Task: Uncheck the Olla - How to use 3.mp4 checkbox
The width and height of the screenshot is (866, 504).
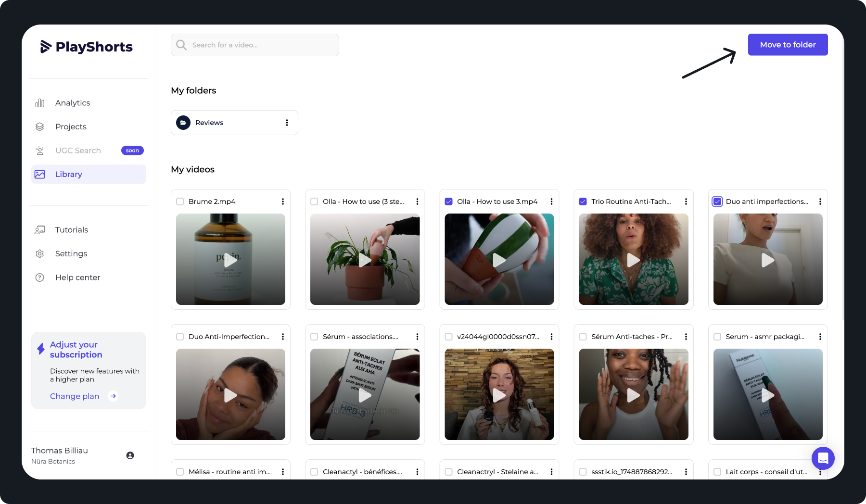Action: click(448, 202)
